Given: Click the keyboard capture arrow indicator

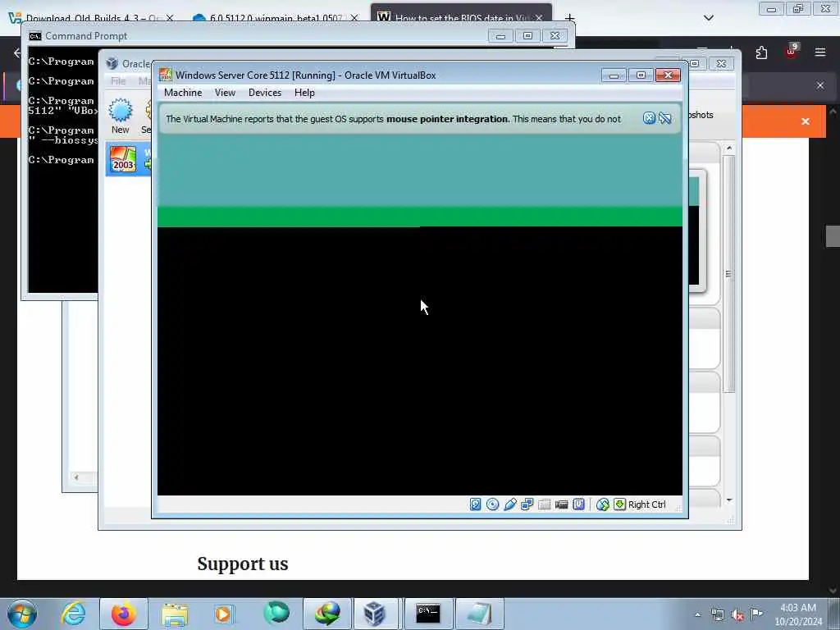Looking at the screenshot, I should pos(619,504).
